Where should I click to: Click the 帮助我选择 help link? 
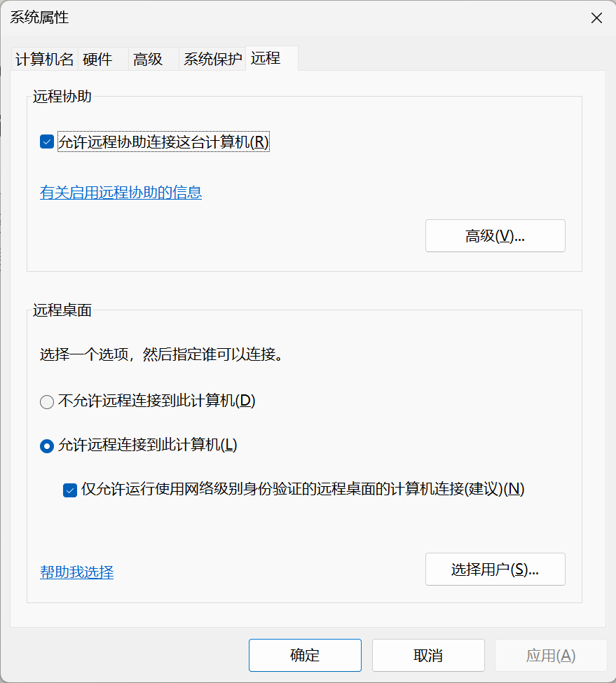point(77,572)
